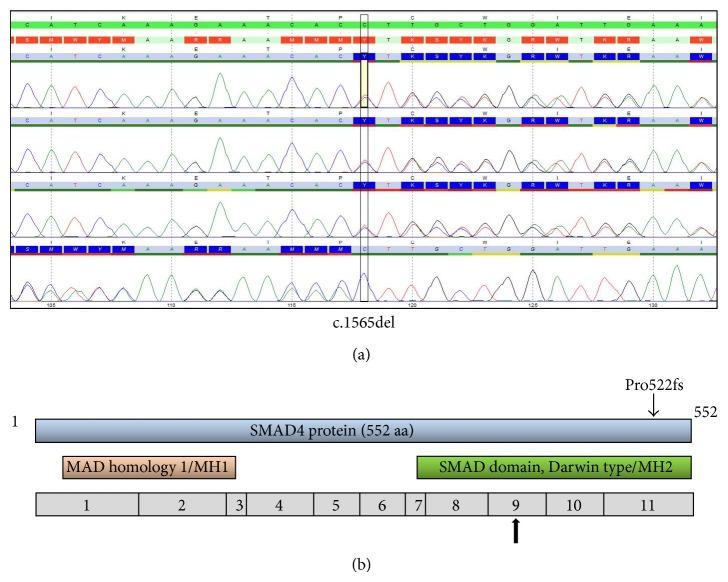Choose exon 9 box containing the mutation
The image size is (728, 582).
pyautogui.click(x=516, y=504)
